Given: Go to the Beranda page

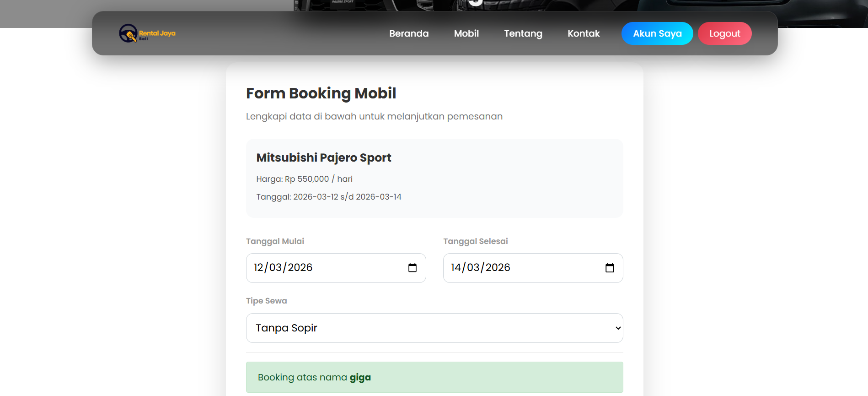Looking at the screenshot, I should [408, 33].
